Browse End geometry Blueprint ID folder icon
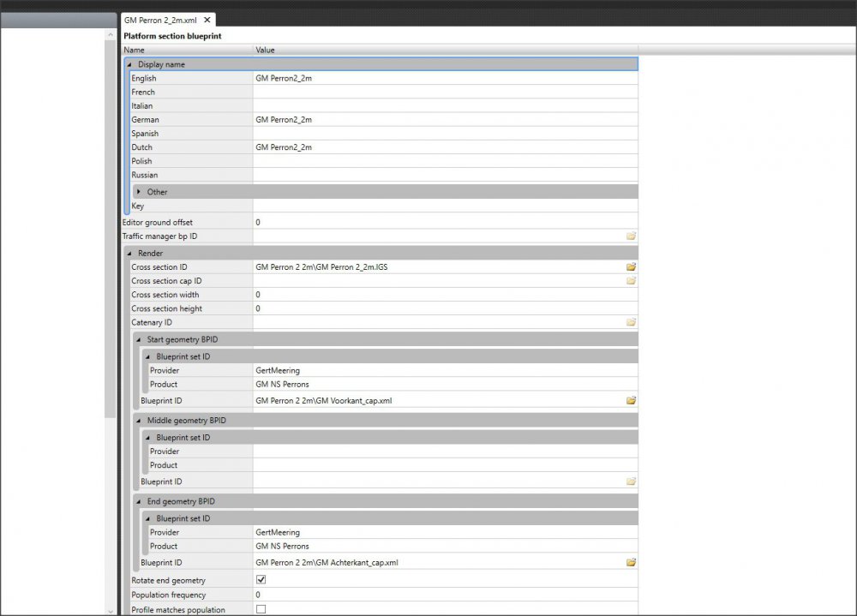The height and width of the screenshot is (616, 857). [x=631, y=563]
